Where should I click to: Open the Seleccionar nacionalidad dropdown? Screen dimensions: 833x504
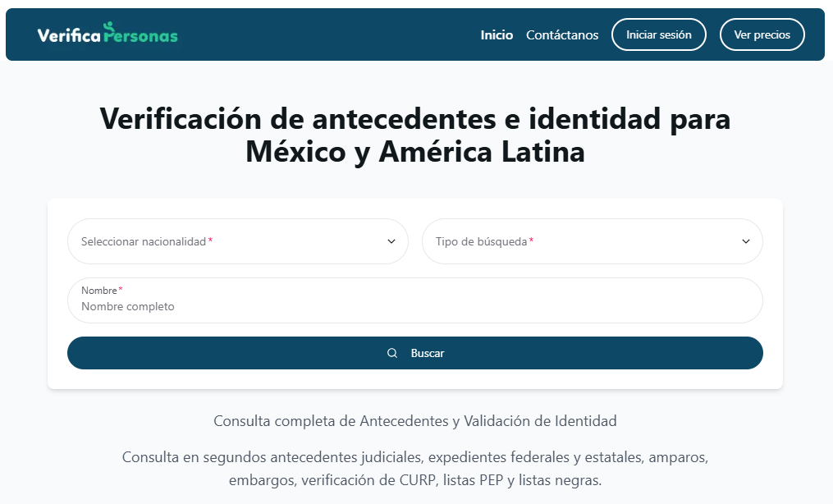(237, 241)
